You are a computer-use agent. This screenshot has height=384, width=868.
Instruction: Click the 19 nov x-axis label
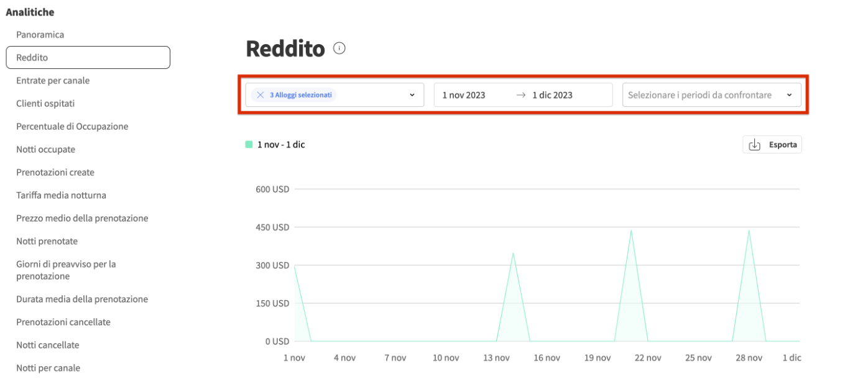tap(598, 358)
